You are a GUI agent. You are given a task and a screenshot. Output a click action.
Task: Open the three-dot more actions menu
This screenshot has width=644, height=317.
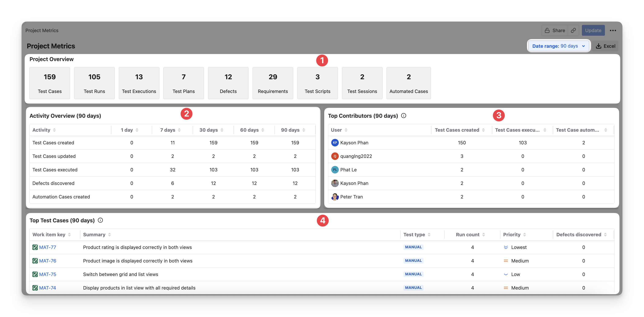[613, 30]
